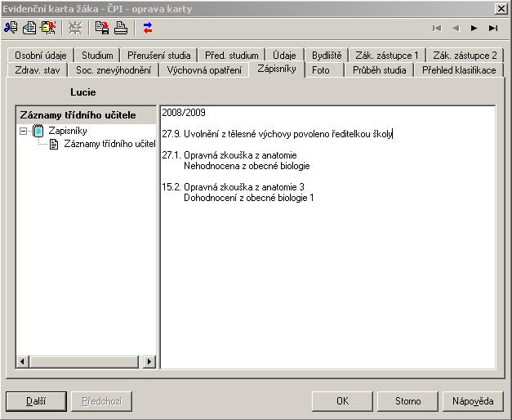512x420 pixels.
Task: Click the Zapisníky notebook icon in tree
Action: pos(38,131)
